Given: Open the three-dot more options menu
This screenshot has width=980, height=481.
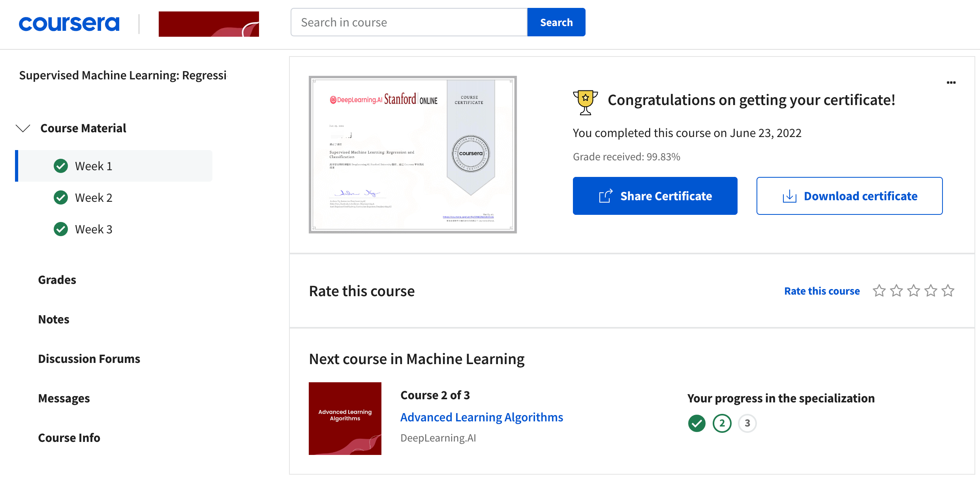Looking at the screenshot, I should (x=951, y=83).
